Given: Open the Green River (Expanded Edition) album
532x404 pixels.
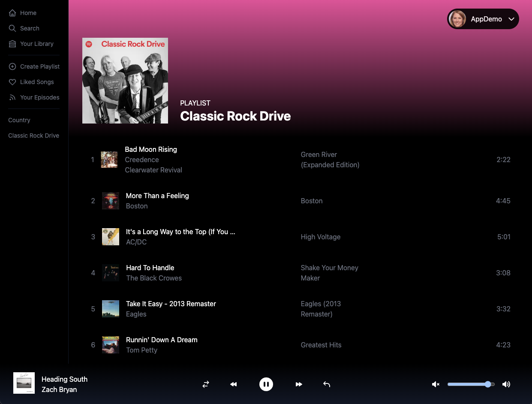Looking at the screenshot, I should [x=330, y=160].
